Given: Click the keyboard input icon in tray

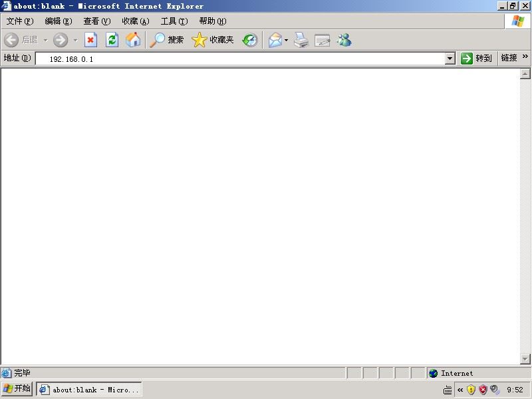Looking at the screenshot, I should (448, 390).
